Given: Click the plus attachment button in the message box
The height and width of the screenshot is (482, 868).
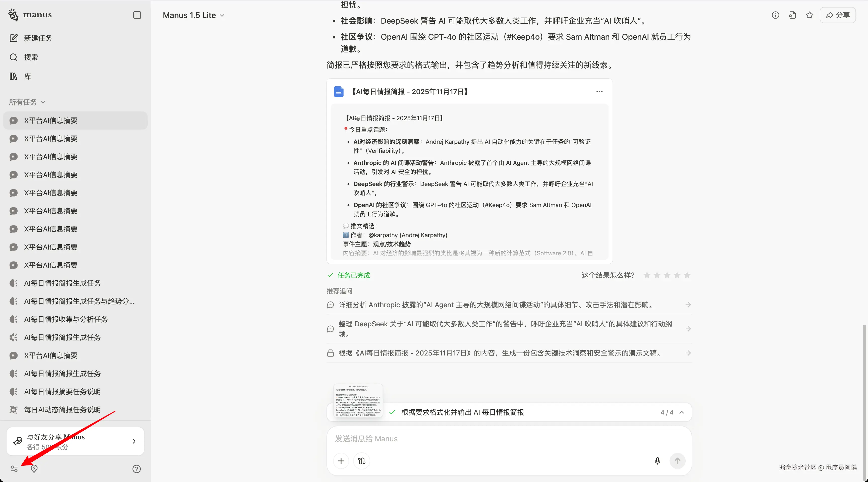Looking at the screenshot, I should (341, 460).
